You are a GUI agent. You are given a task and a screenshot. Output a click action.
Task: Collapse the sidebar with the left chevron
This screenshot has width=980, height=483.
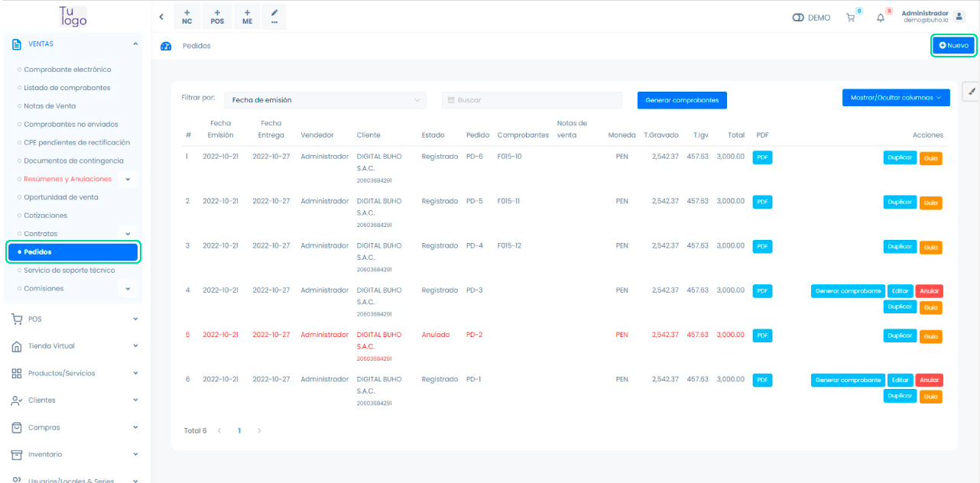[161, 17]
